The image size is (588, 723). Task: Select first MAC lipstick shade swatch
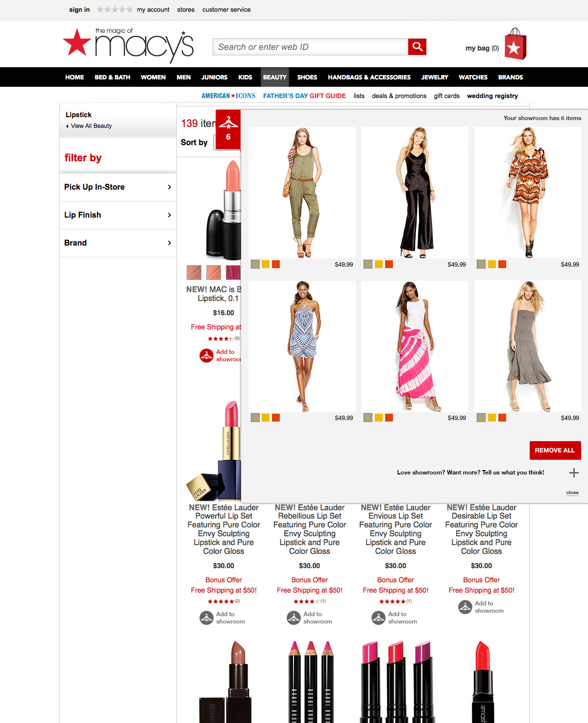[x=194, y=272]
